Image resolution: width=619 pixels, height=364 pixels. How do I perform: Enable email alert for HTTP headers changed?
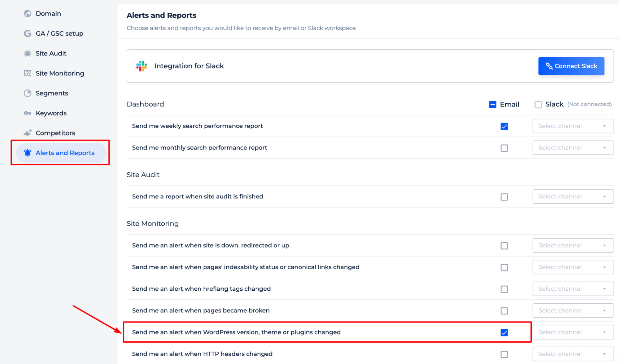click(x=504, y=354)
